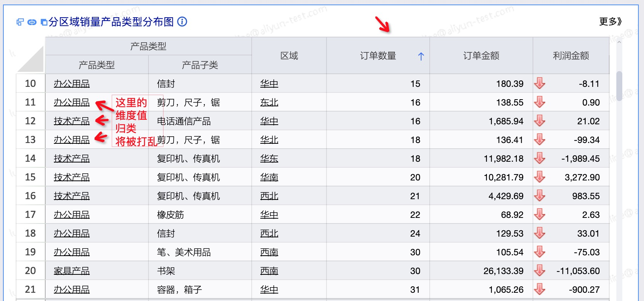
Task: Open the info tooltip icon after the chart title
Action: click(x=182, y=22)
